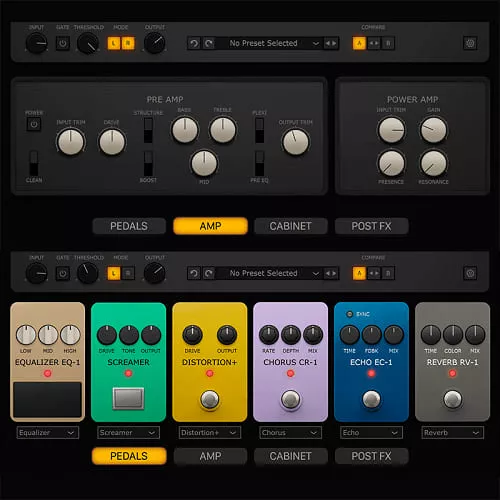Click the Equalizer EQ-1 Low knob
The image size is (500, 500).
coord(26,335)
